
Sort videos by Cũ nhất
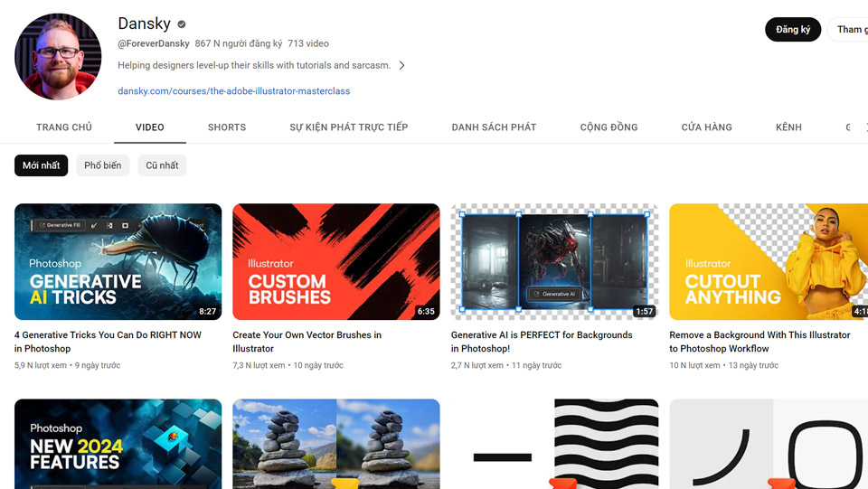click(162, 165)
